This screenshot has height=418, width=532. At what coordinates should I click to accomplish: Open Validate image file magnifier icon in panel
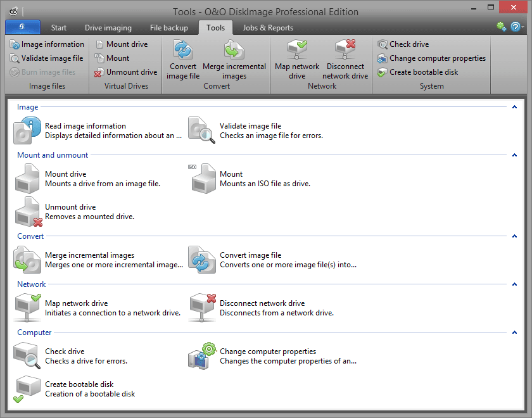(x=202, y=130)
